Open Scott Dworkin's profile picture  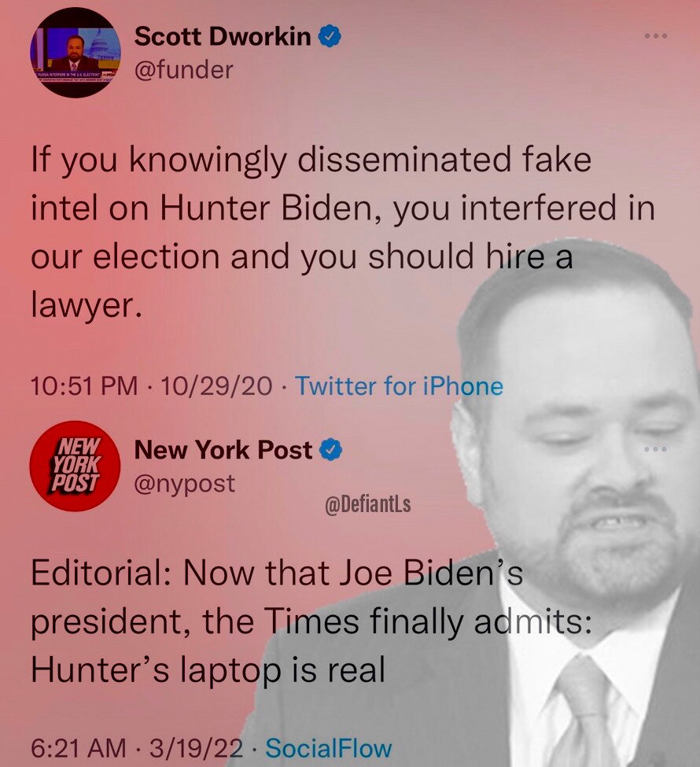(76, 53)
